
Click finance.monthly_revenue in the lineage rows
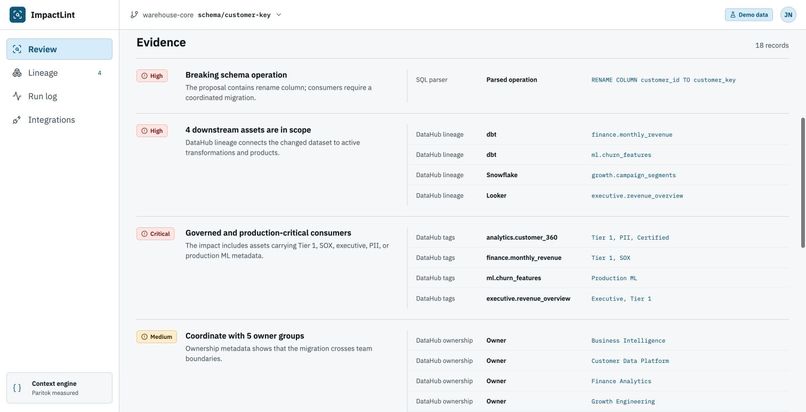tap(632, 135)
